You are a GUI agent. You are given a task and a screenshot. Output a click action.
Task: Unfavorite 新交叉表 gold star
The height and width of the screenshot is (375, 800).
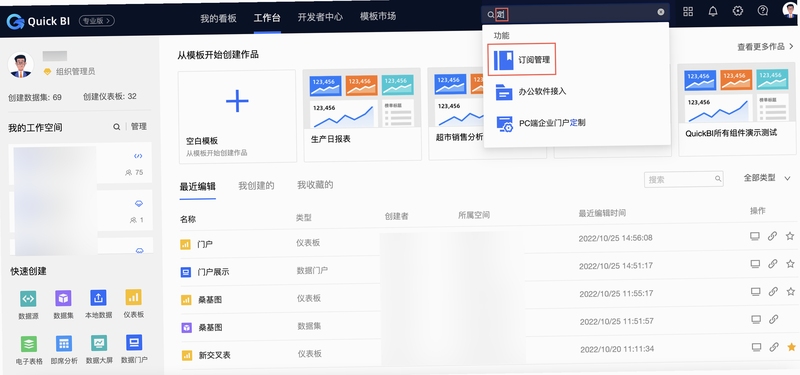(791, 347)
